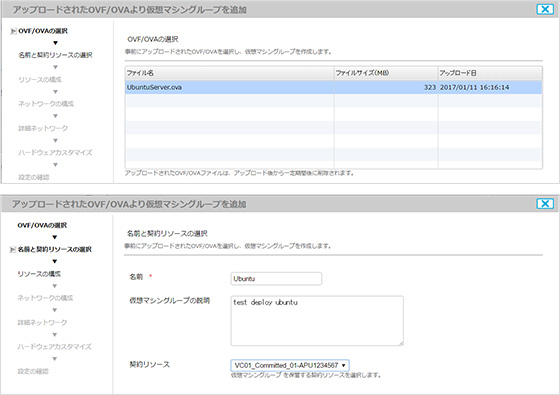Select リソースの構成 step in top wizard

pyautogui.click(x=40, y=79)
